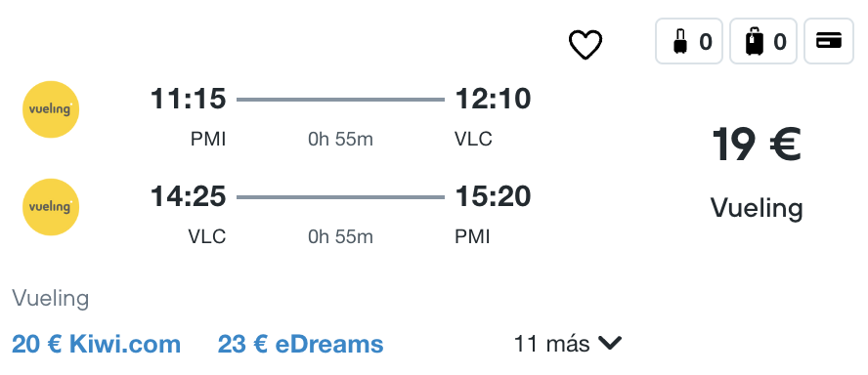Image resolution: width=868 pixels, height=375 pixels.
Task: Click the Vueling logo for the 11:15 flight
Action: coord(51,109)
